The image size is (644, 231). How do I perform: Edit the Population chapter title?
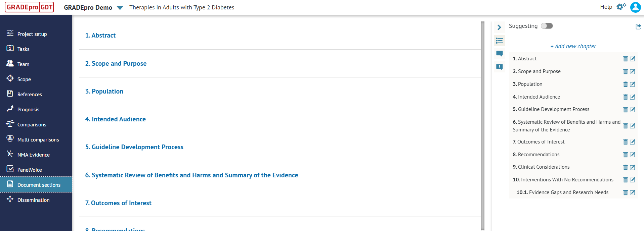coord(632,84)
